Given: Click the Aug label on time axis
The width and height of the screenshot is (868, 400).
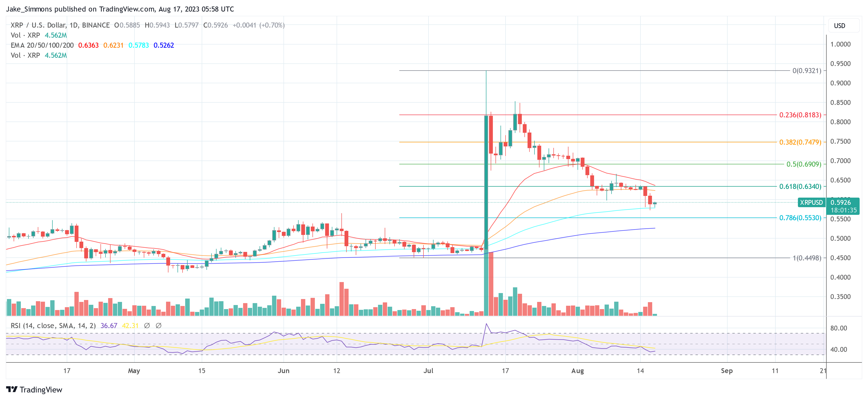Looking at the screenshot, I should (x=578, y=371).
